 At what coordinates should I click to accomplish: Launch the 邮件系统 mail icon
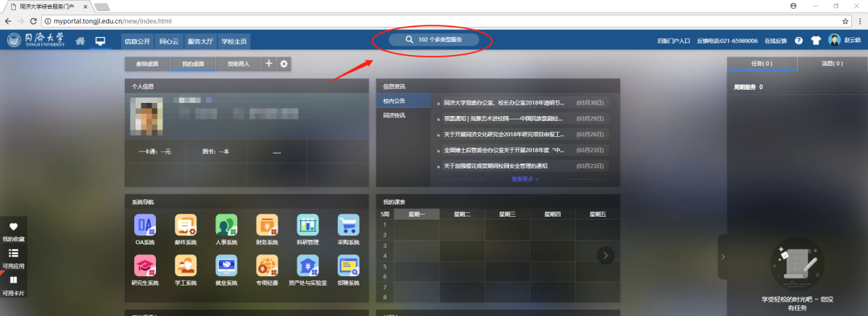186,225
